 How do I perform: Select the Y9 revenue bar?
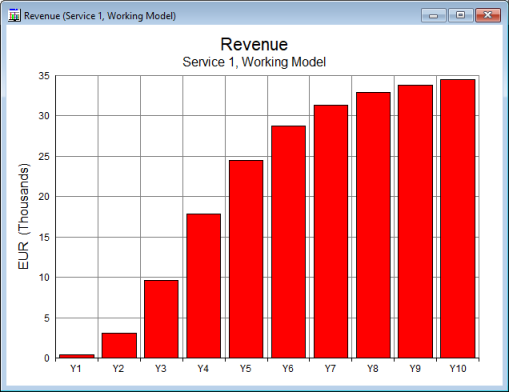click(x=415, y=222)
